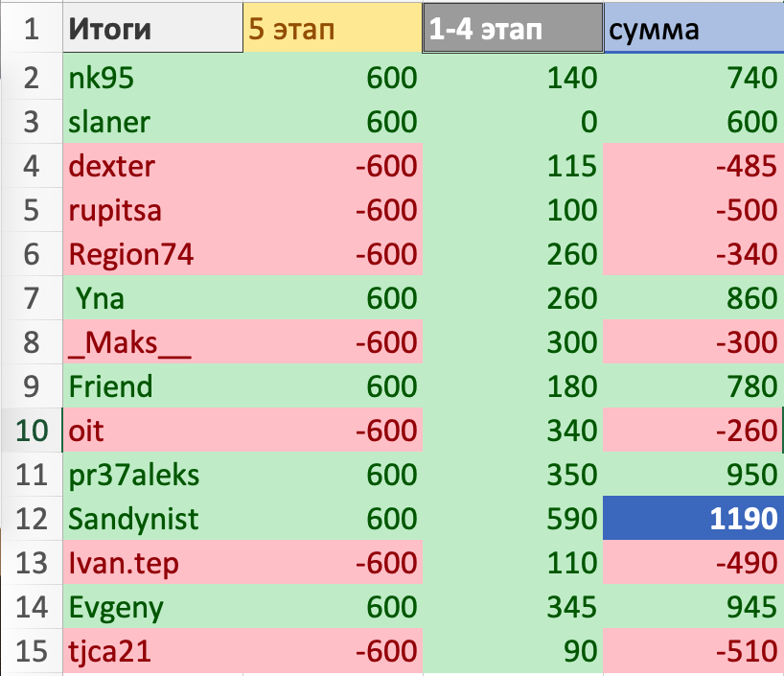784x676 pixels.
Task: Click the 950 sum cell
Action: tap(693, 475)
